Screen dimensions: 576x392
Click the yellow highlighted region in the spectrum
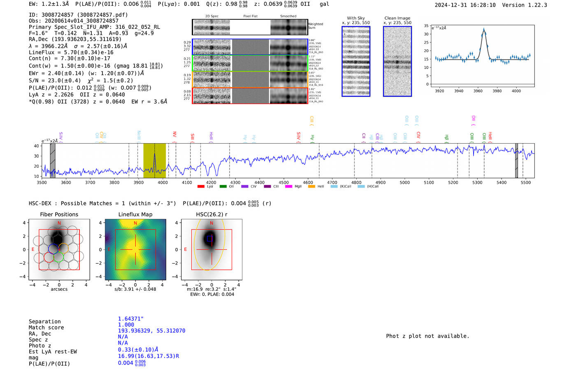(x=154, y=161)
